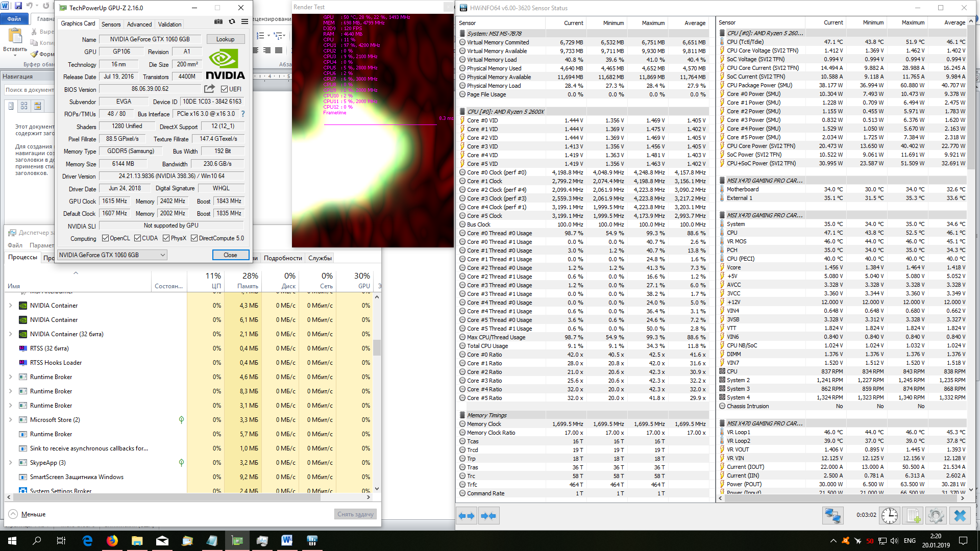The height and width of the screenshot is (551, 980).
Task: Expand the SkypeApp (3) process
Action: [10, 463]
